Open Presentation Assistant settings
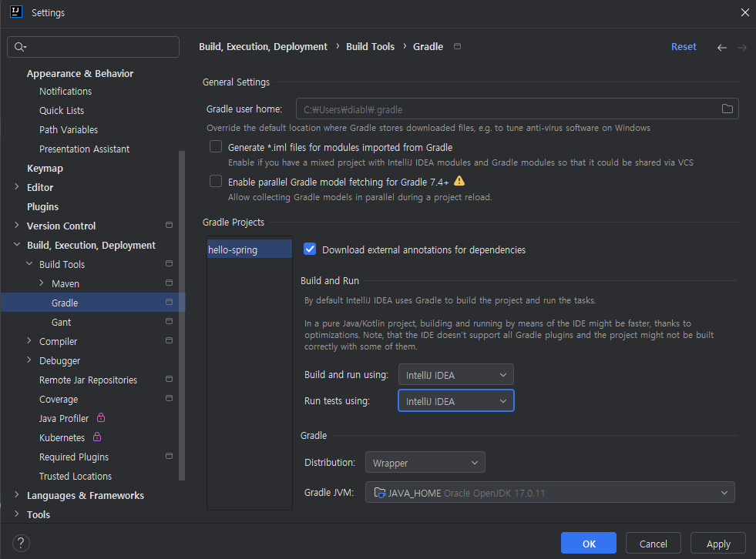 pos(84,149)
